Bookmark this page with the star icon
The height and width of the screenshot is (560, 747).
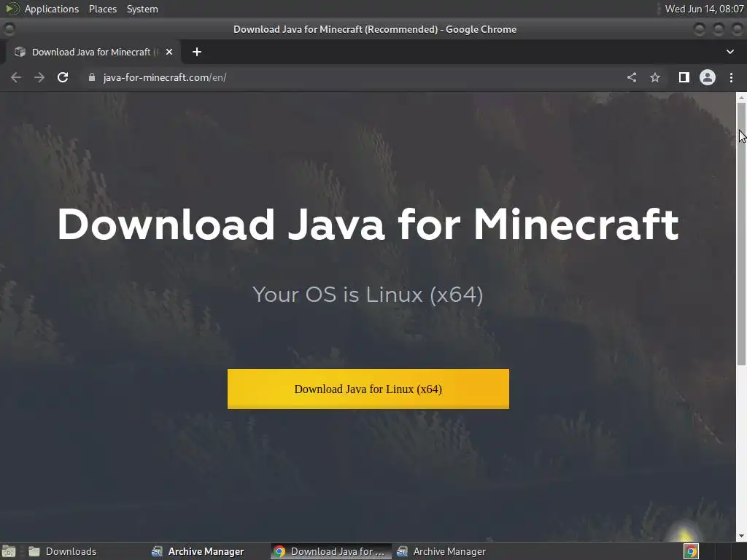click(655, 77)
